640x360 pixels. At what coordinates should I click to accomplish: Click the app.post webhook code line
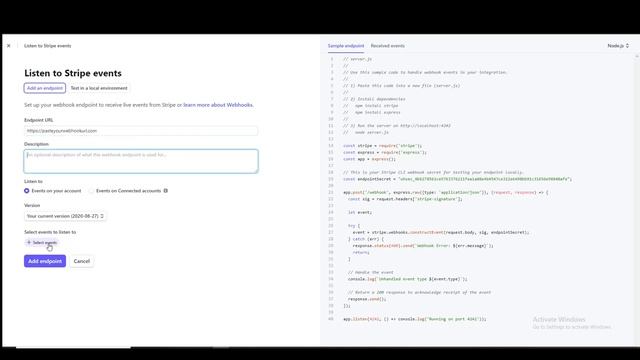(446, 192)
